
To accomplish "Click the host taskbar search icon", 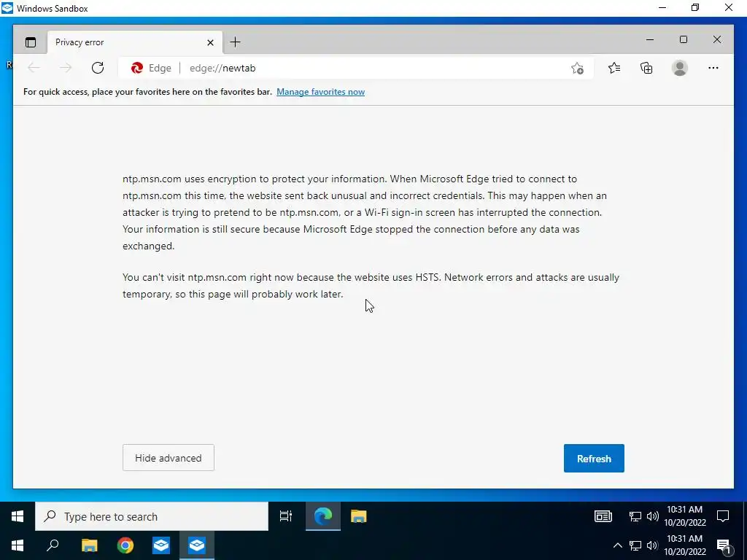I will point(53,545).
